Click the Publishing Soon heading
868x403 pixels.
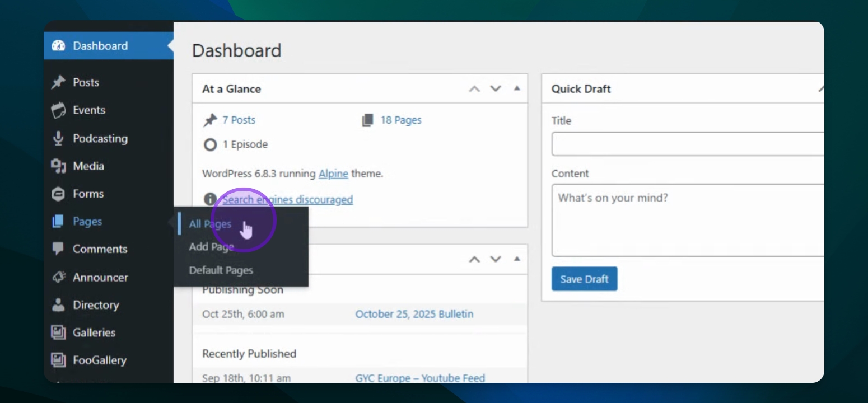pos(242,290)
